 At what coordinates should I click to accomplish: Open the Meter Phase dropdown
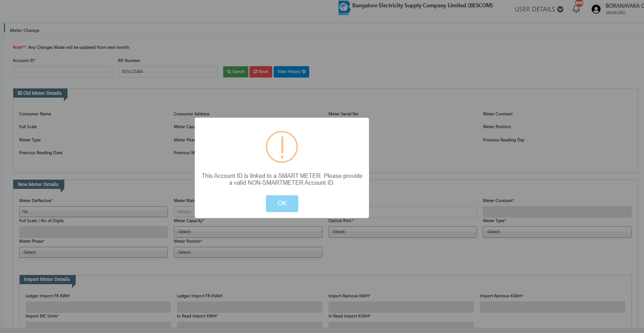[x=93, y=252]
